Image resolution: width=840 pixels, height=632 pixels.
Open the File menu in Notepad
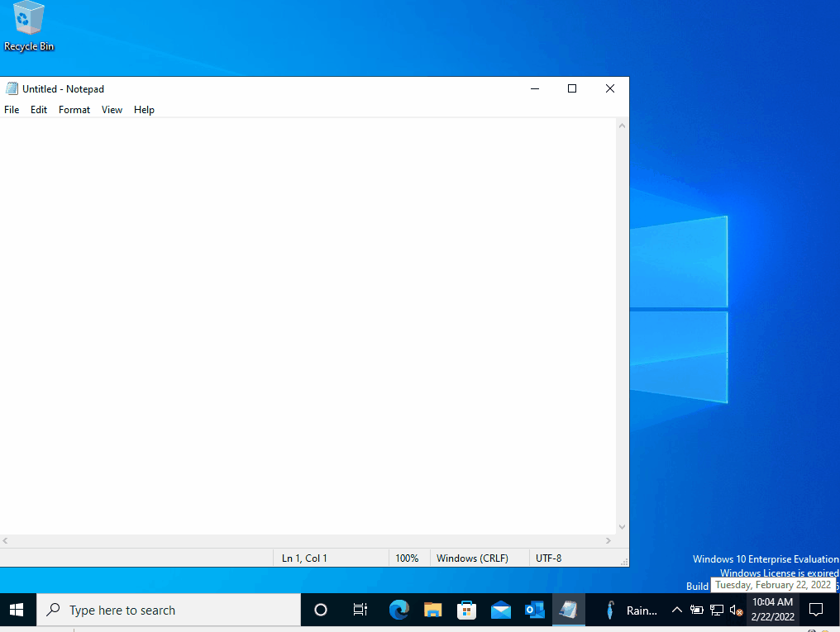pos(12,110)
